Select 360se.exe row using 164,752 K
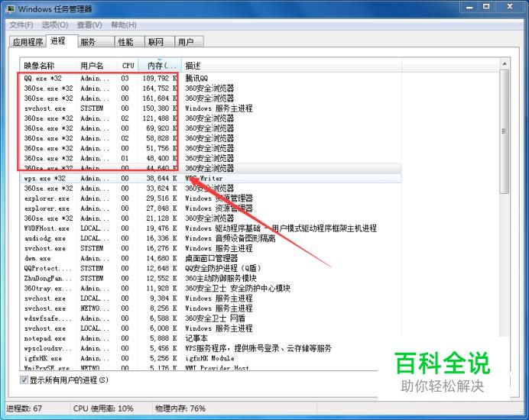This screenshot has width=529, height=420. (211, 89)
